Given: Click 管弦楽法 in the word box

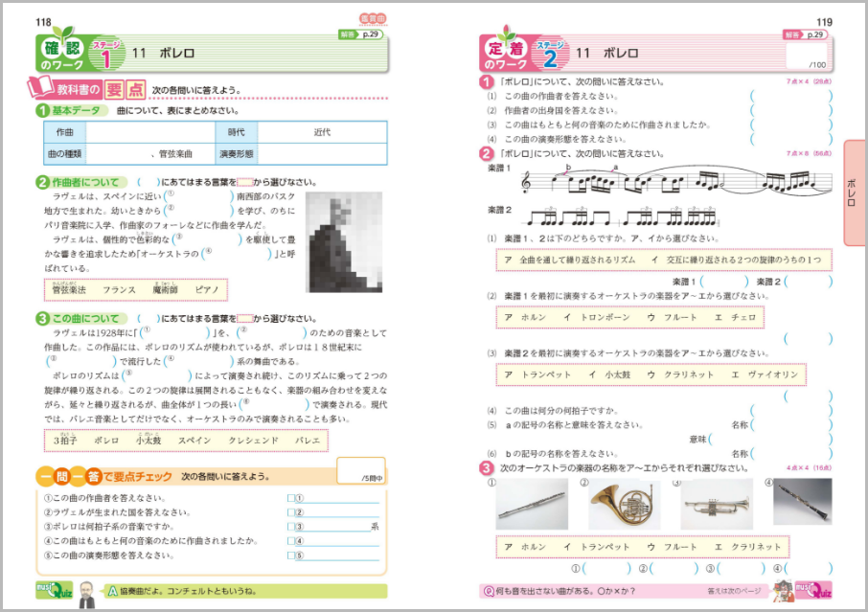Looking at the screenshot, I should tap(69, 289).
